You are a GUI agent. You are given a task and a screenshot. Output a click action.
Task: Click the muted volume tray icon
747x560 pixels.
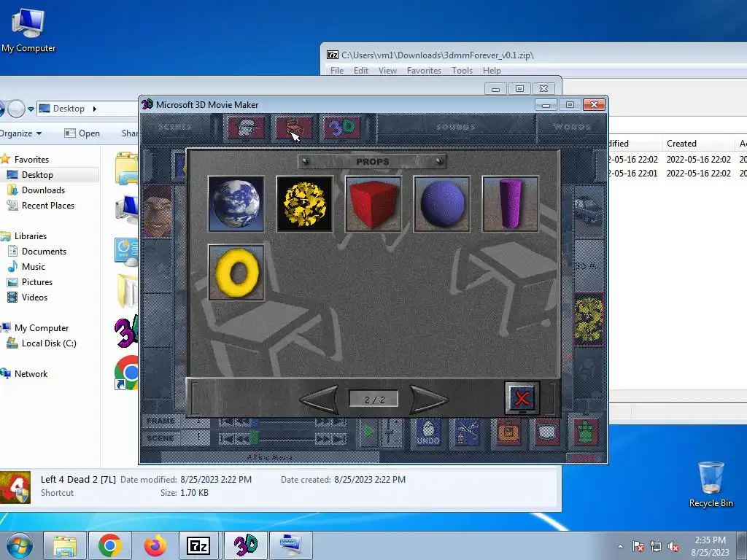[x=673, y=547]
